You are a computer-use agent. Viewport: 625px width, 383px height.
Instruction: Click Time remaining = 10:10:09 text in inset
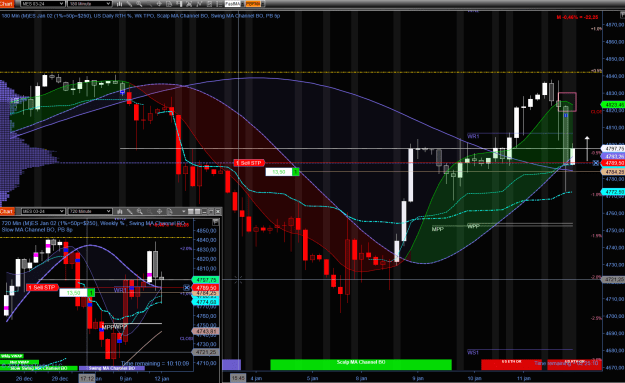pyautogui.click(x=155, y=363)
